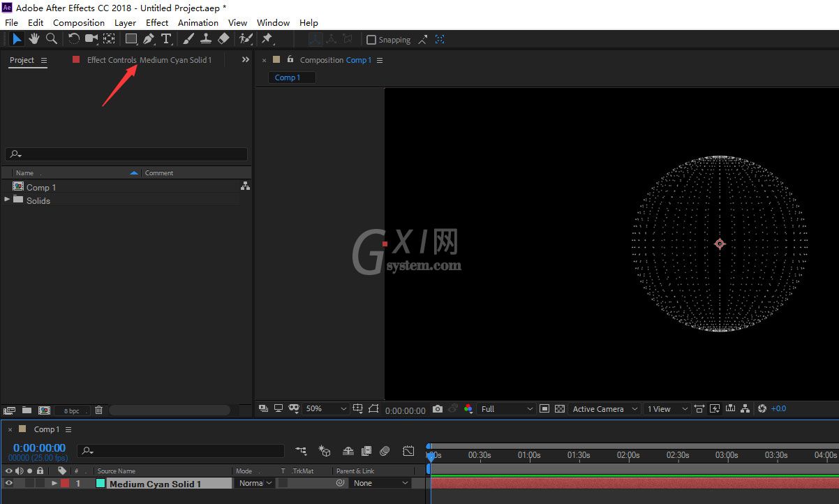This screenshot has height=504, width=839.
Task: Toggle the Region of Interest button
Action: 544,409
